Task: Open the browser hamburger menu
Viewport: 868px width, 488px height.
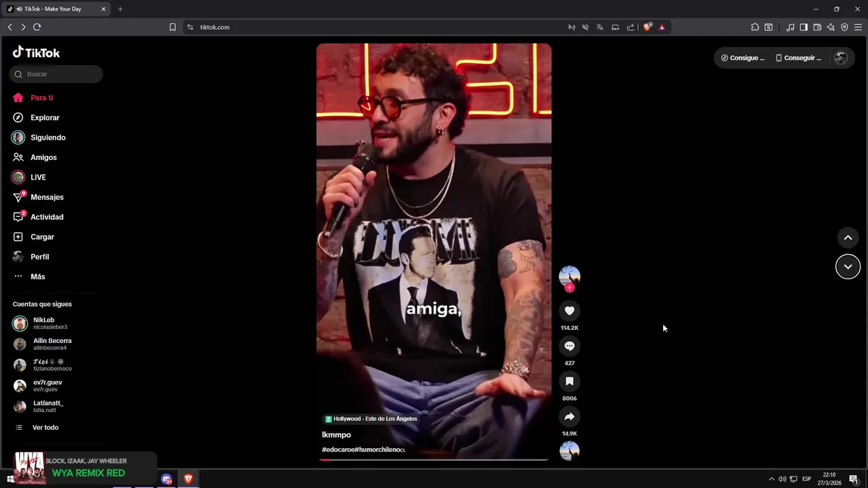Action: [x=858, y=27]
